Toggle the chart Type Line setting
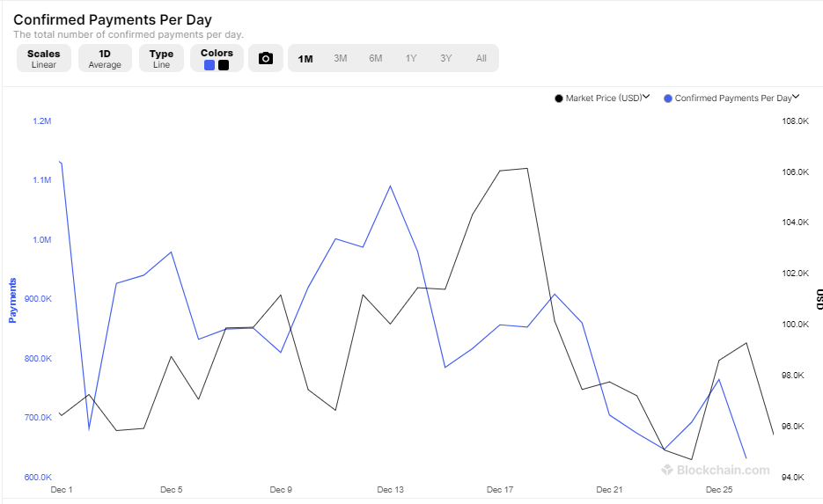Viewport: 823px width, 504px height. [161, 59]
